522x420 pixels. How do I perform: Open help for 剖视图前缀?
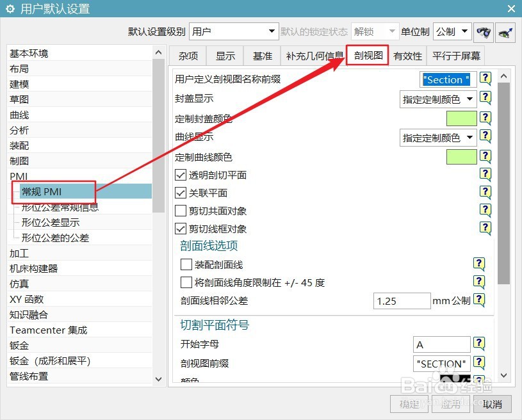[479, 363]
